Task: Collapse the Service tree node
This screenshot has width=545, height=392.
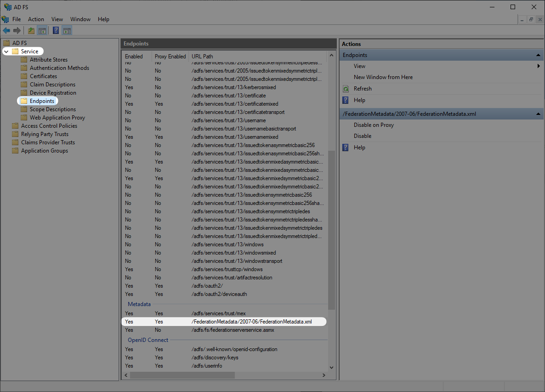Action: pos(6,51)
